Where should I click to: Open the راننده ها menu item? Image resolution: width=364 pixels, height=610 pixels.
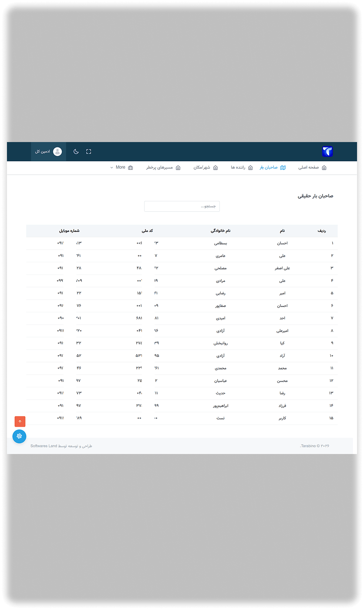tap(239, 168)
